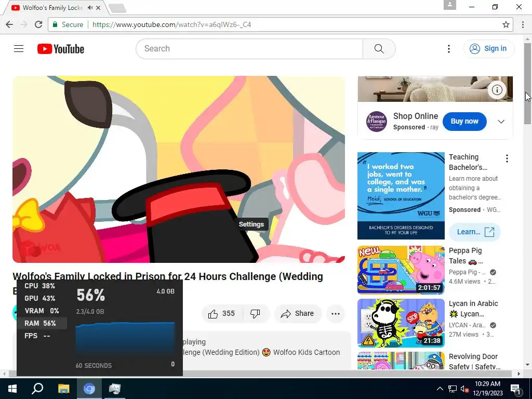Open the YouTube hamburger guide menu
Image resolution: width=532 pixels, height=399 pixels.
19,49
